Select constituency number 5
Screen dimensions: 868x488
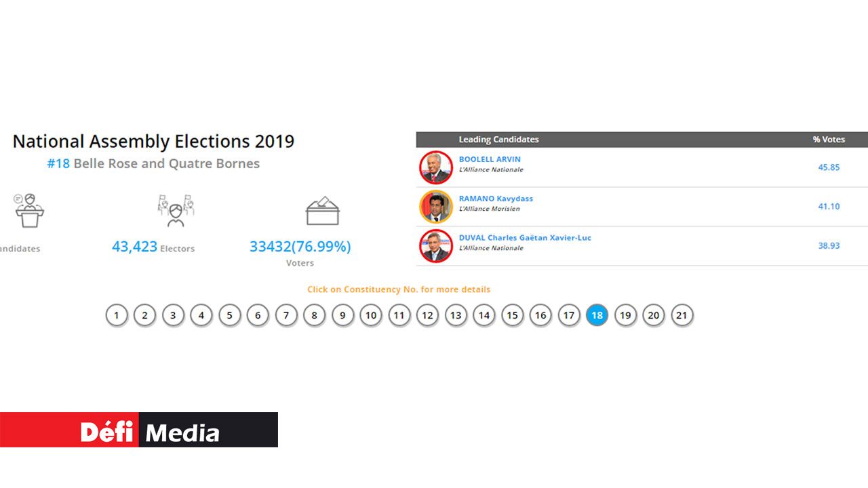(x=230, y=315)
